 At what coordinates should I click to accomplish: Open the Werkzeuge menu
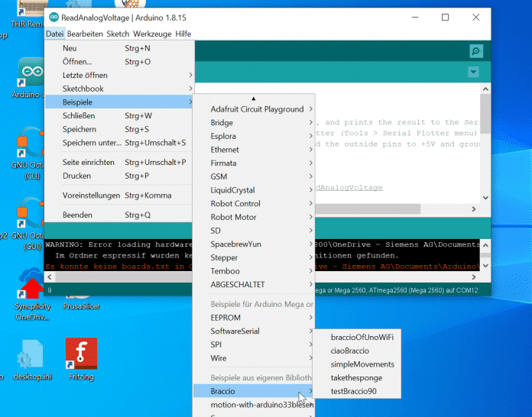(152, 34)
